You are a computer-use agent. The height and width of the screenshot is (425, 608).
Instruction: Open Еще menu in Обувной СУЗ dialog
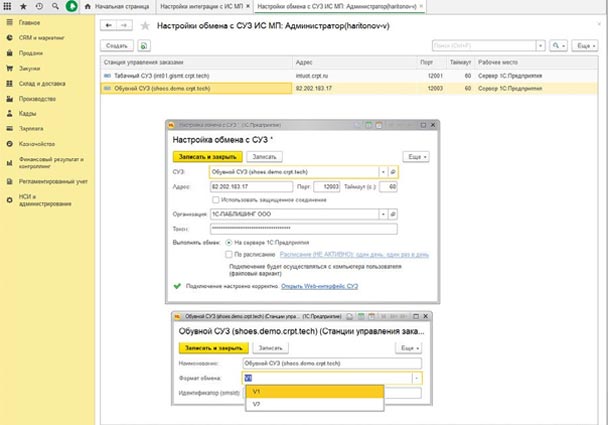point(409,348)
